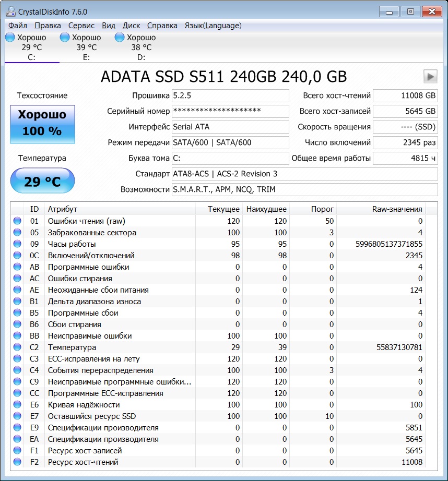Click status orb of attribute 05 row
The image size is (448, 481).
pyautogui.click(x=17, y=232)
